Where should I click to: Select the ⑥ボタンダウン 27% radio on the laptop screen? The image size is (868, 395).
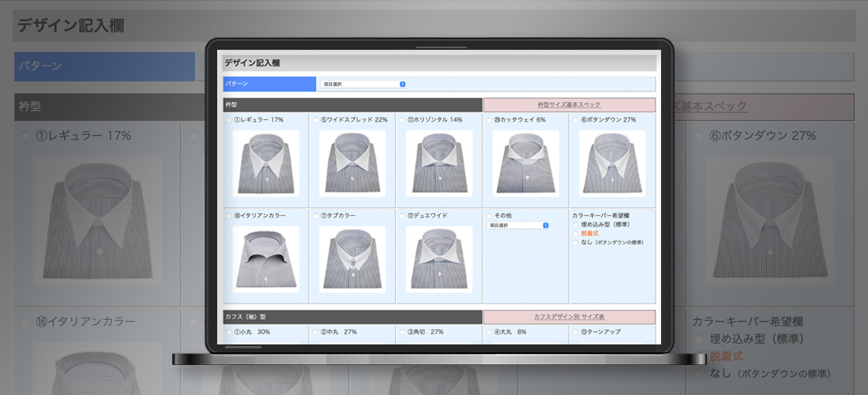(576, 119)
